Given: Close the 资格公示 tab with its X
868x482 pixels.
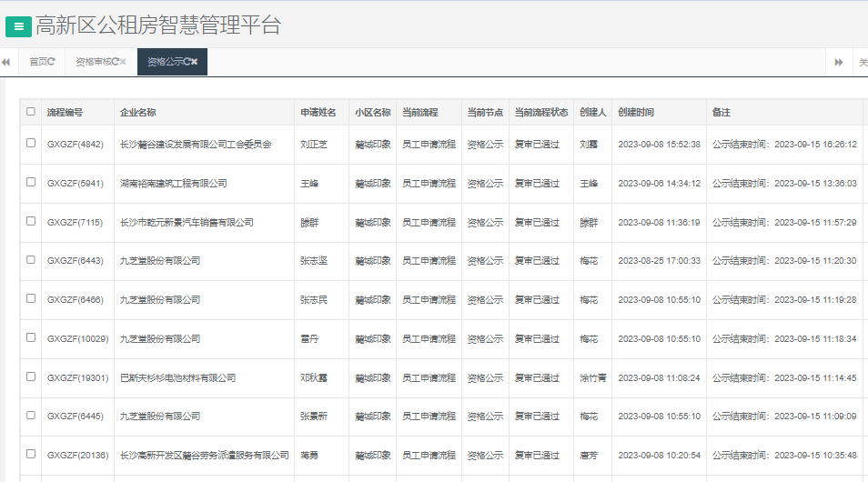Looking at the screenshot, I should click(x=195, y=62).
